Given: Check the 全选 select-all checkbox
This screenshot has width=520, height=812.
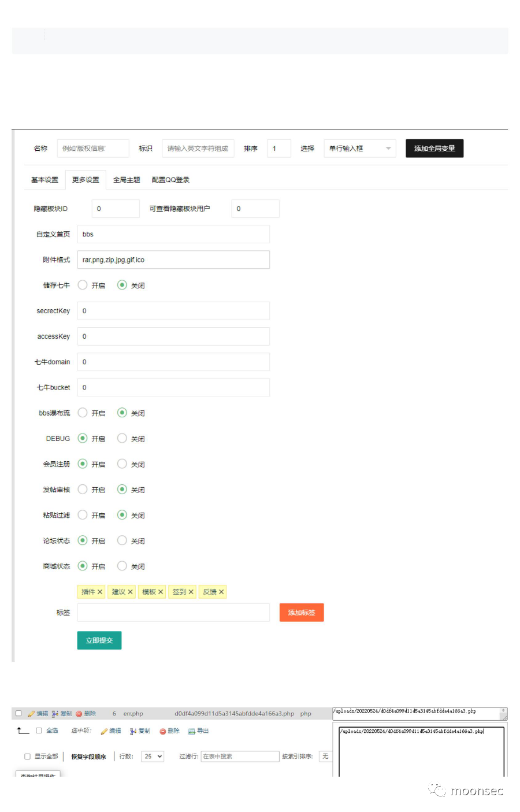Looking at the screenshot, I should coord(39,731).
